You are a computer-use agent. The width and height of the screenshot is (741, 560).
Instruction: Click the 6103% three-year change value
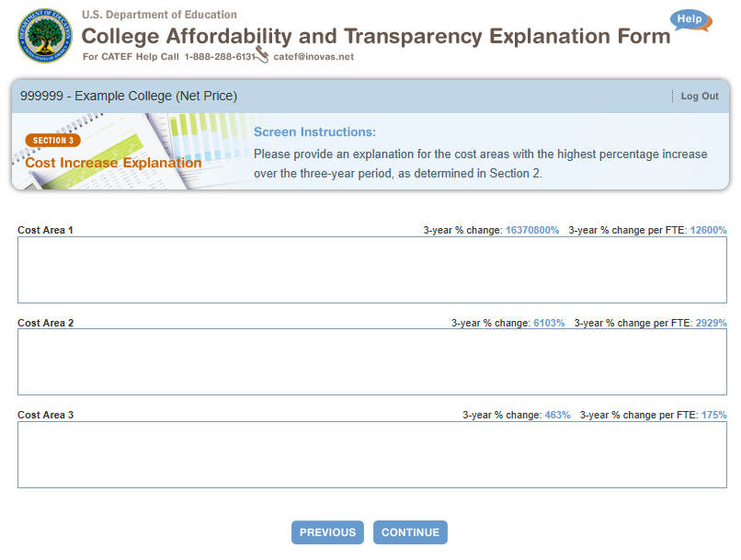point(549,323)
